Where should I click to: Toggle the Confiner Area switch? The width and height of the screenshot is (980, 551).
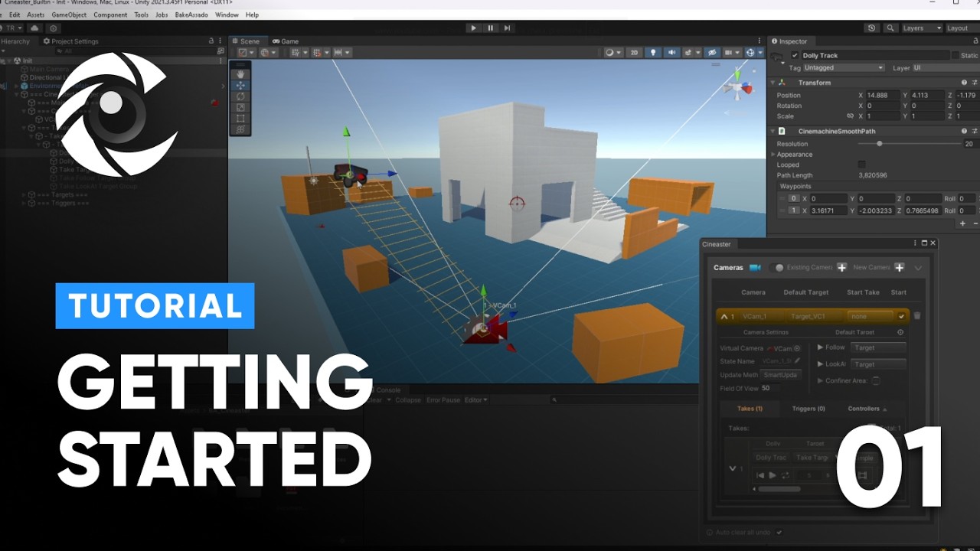coord(876,381)
